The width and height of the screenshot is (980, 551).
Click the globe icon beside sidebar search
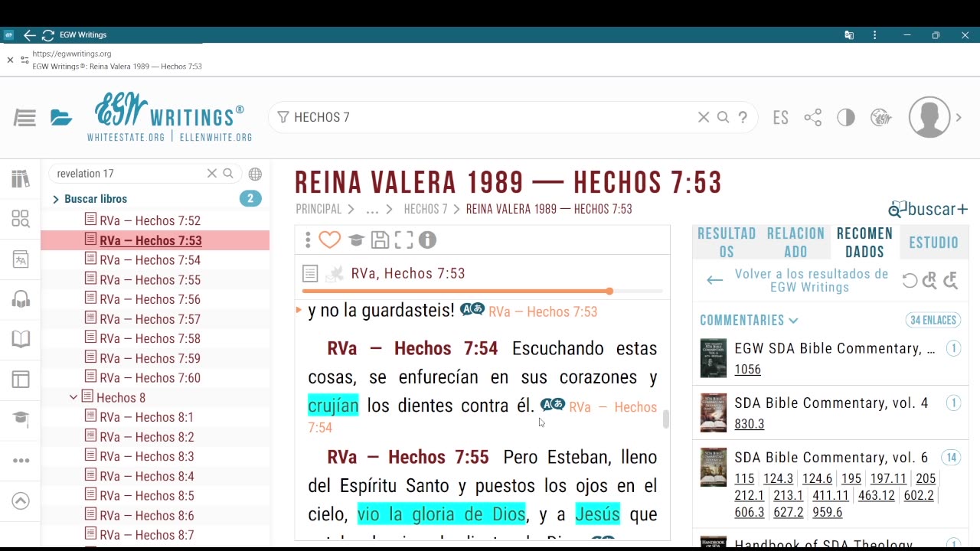[255, 174]
